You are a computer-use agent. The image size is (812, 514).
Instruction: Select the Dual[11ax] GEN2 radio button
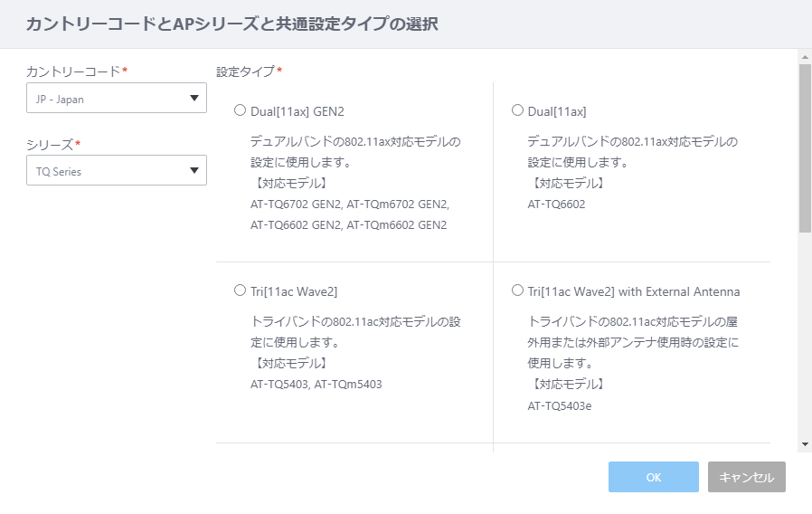[x=240, y=110]
